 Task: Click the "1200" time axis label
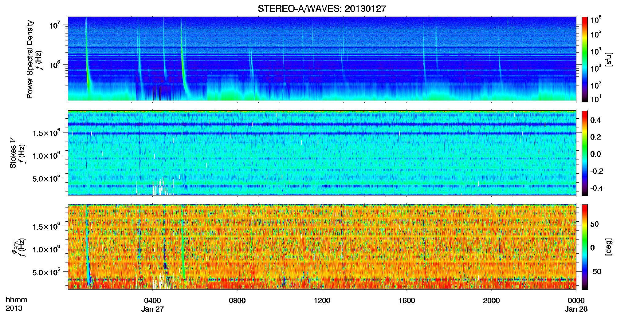[322, 301]
